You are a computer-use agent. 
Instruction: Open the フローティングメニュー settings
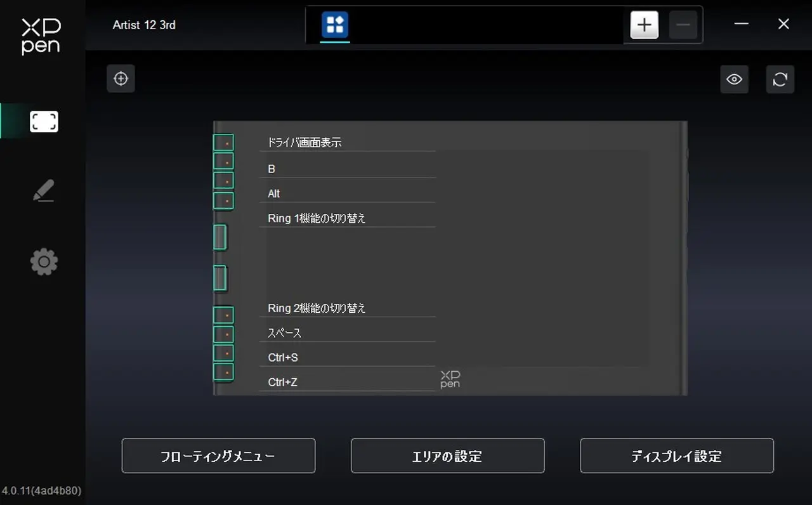[218, 456]
